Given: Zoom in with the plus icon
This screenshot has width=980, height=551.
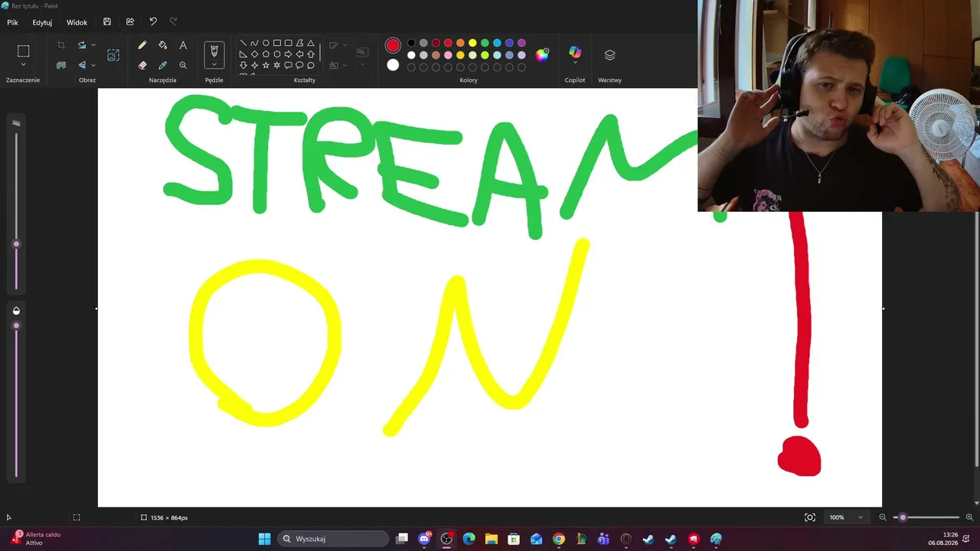Looking at the screenshot, I should click(969, 517).
